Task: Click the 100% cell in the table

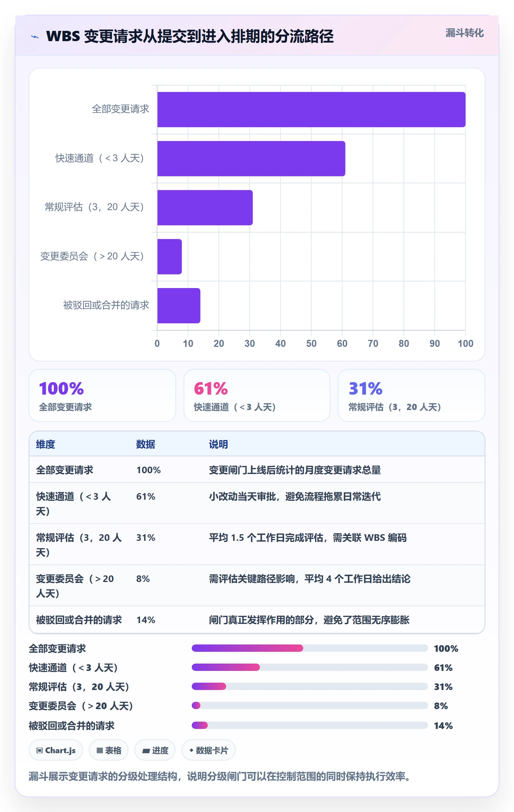Action: coord(149,470)
